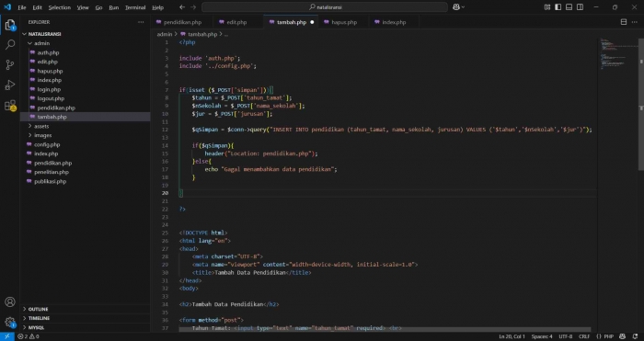Click Spaces: 4 indentation setting

[x=542, y=336]
